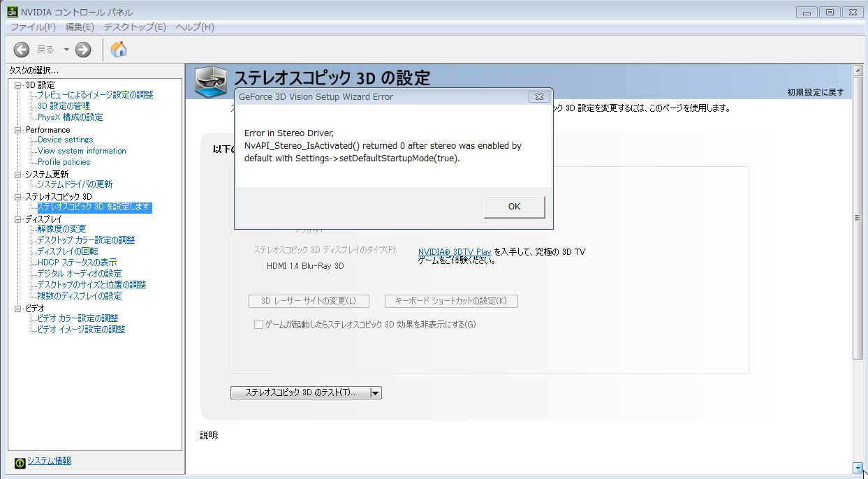Open the 編集(E) menu

80,27
